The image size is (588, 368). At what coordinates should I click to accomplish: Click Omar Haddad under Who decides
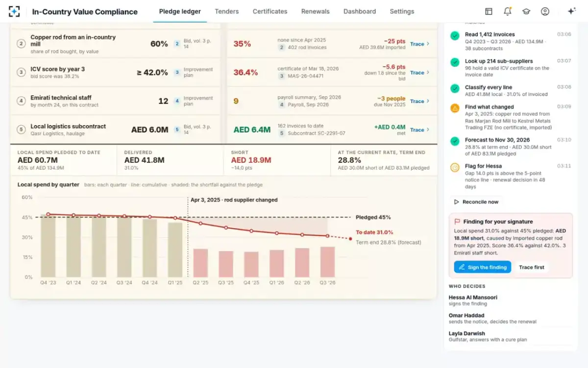click(466, 315)
